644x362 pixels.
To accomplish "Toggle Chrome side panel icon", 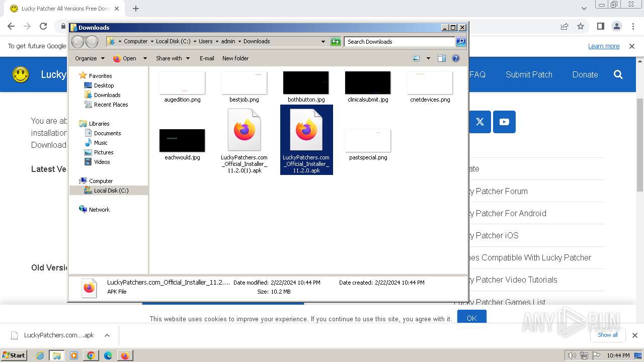I will click(600, 26).
